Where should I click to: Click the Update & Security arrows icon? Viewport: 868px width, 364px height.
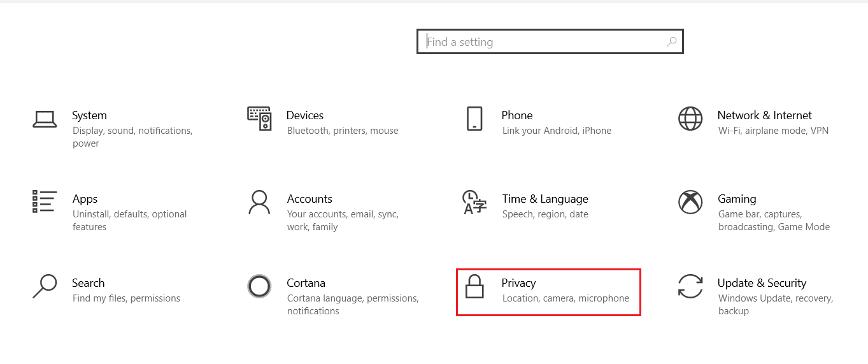pos(690,286)
